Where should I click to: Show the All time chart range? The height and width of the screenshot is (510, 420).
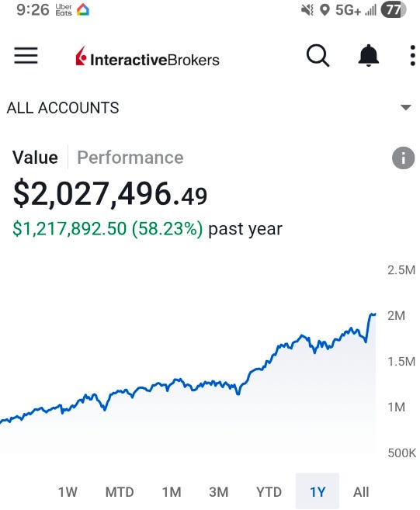coord(361,492)
